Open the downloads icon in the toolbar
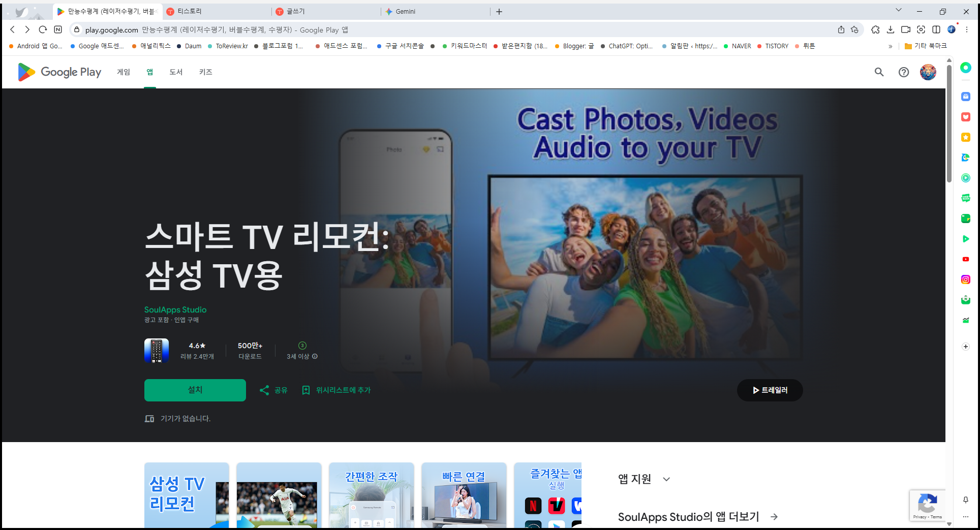 click(891, 29)
